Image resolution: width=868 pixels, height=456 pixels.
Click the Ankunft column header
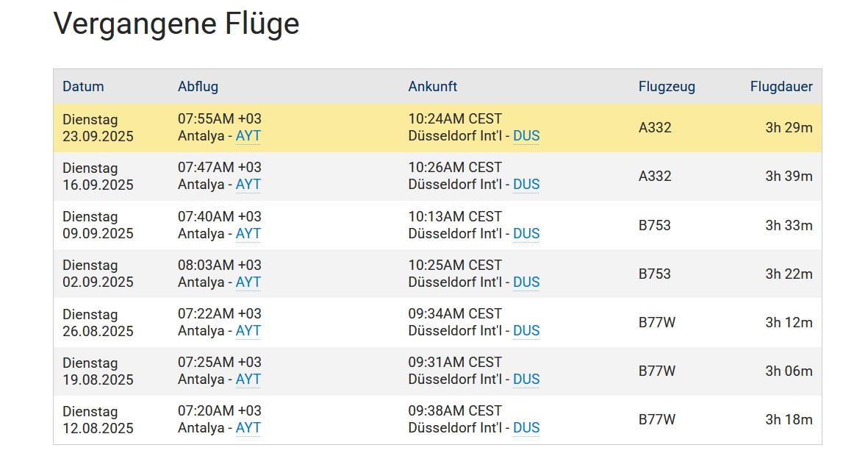coord(432,87)
